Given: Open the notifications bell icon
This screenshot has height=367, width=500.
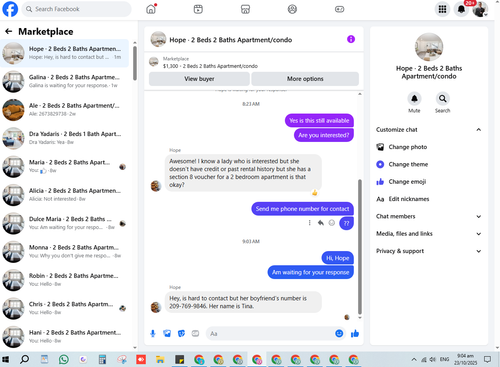Looking at the screenshot, I should tap(461, 9).
